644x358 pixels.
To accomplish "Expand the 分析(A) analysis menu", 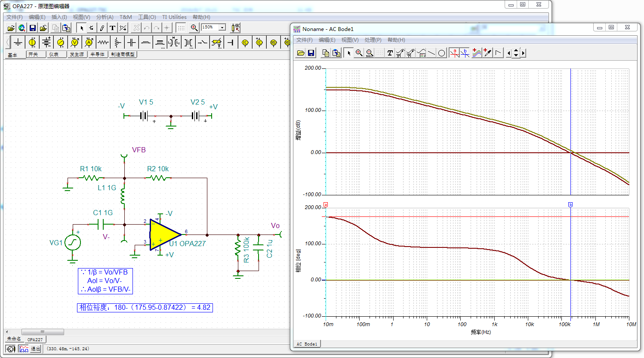I will [x=105, y=17].
